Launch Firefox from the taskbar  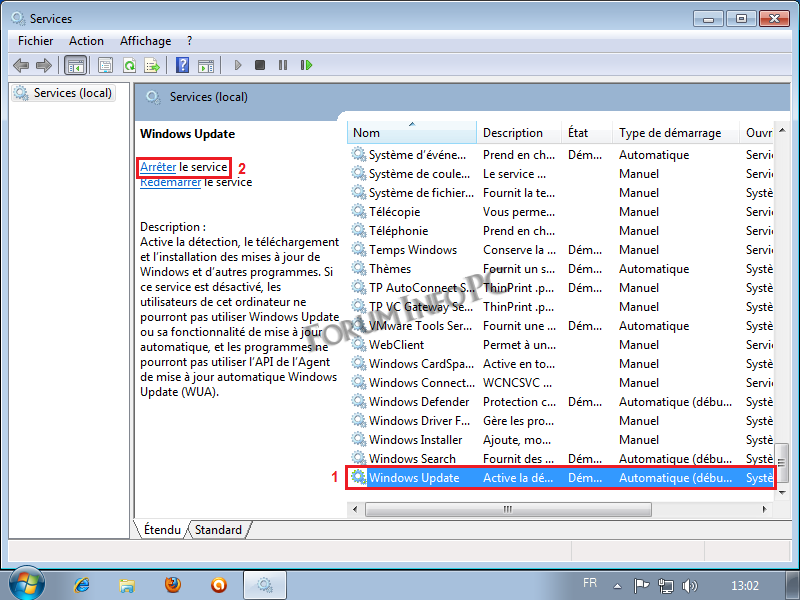coord(173,585)
